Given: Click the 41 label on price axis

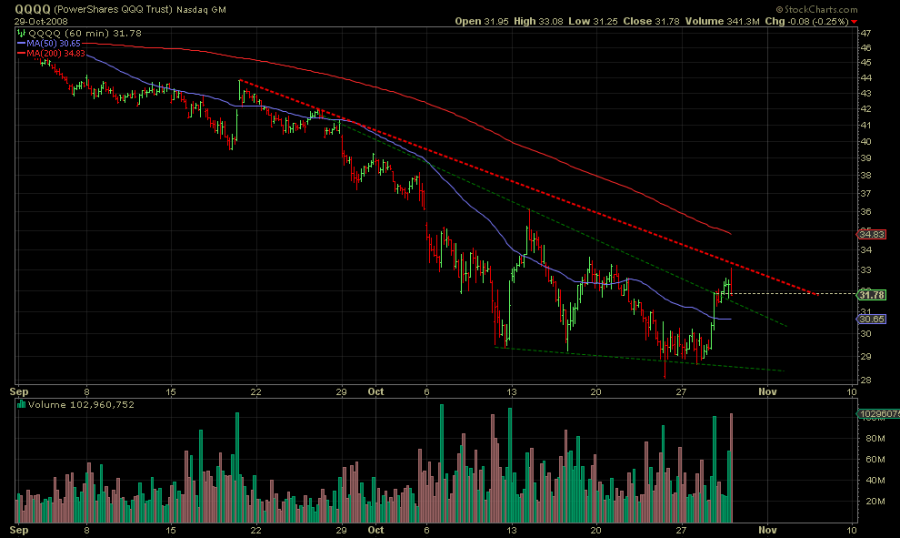Looking at the screenshot, I should click(866, 125).
